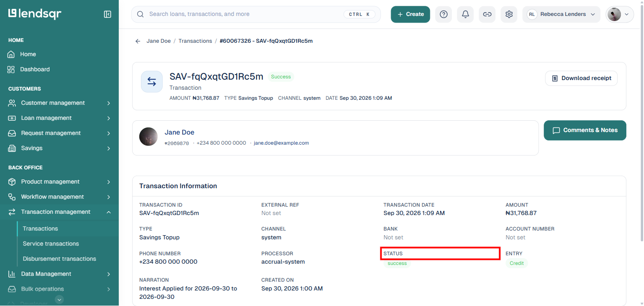This screenshot has width=644, height=306.
Task: Click the lendsqr logo
Action: pyautogui.click(x=35, y=14)
